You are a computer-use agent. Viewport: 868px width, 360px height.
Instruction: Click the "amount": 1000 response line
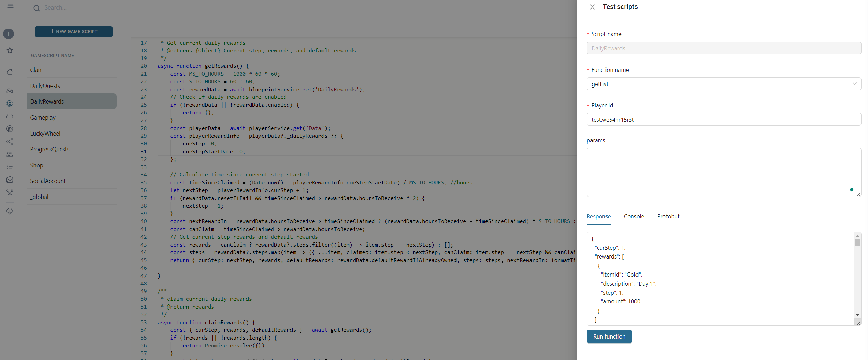[620, 301]
